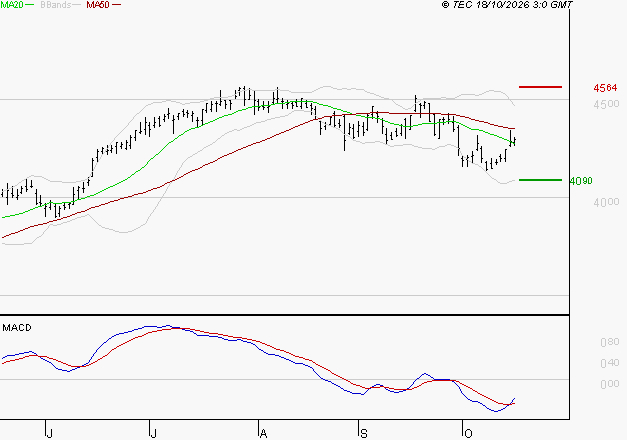Screen dimensions: 627x440
Task: Click the green 4090 support value
Action: coord(581,181)
